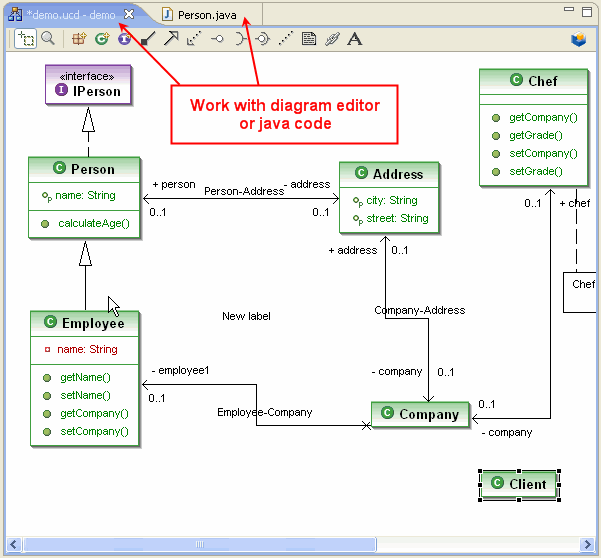Click the city: String attribute
601x558 pixels.
pos(385,200)
